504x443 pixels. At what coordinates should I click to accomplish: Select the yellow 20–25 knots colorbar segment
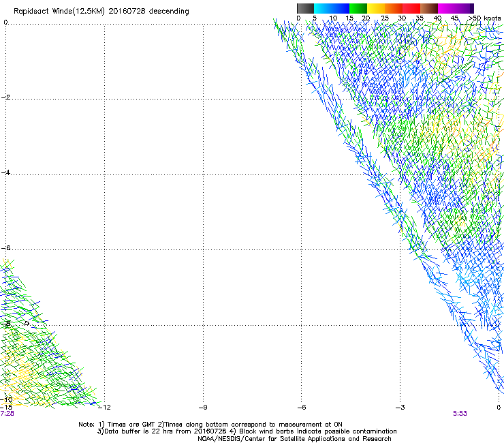tap(376, 8)
